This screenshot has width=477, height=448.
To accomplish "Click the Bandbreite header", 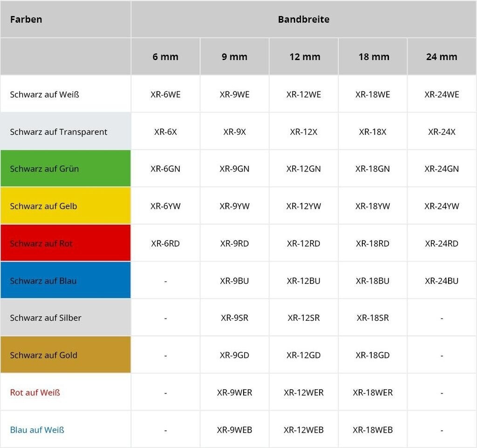I will [303, 20].
